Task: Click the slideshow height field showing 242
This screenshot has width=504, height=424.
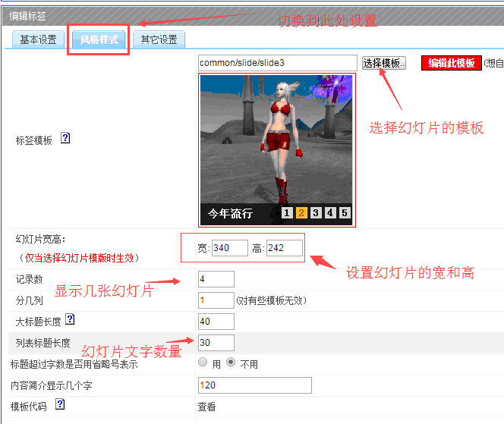Action: [x=285, y=247]
